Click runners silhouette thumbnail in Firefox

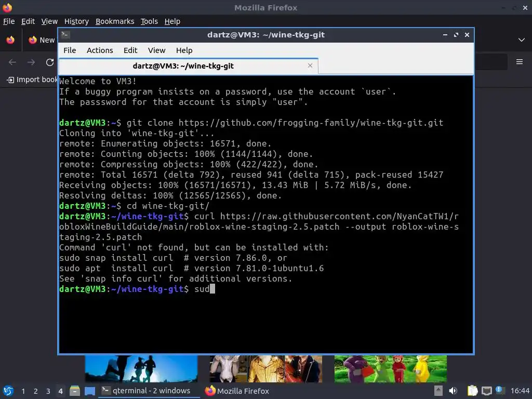(x=141, y=369)
